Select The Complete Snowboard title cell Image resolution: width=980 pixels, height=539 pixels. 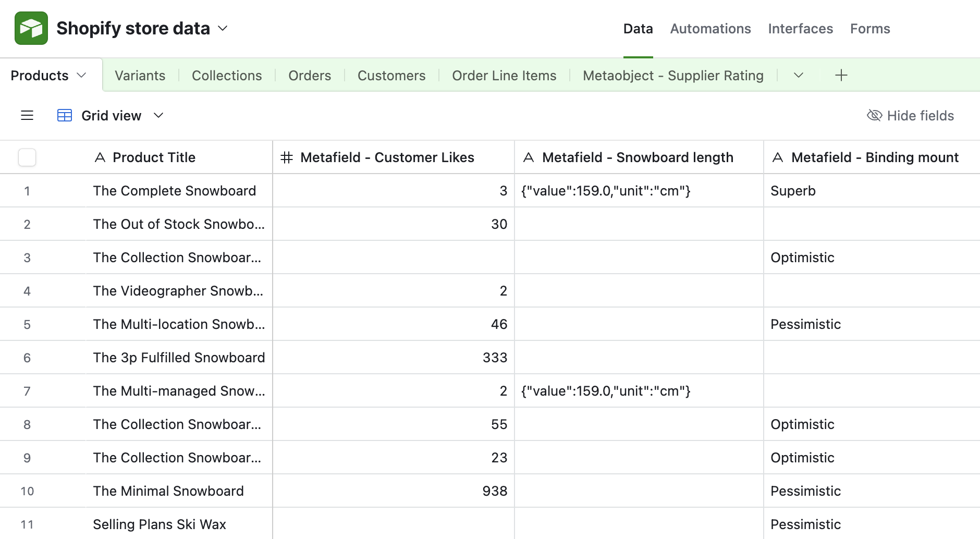coord(175,191)
